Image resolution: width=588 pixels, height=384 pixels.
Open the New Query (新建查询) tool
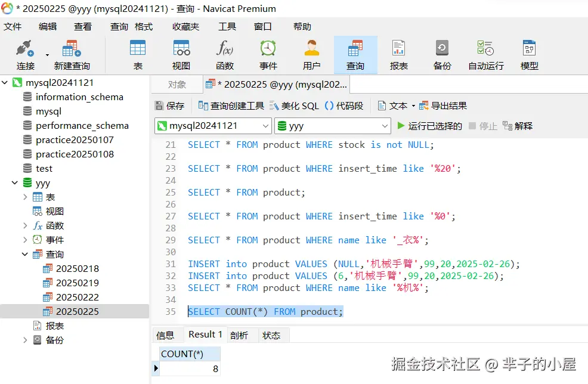(x=72, y=55)
